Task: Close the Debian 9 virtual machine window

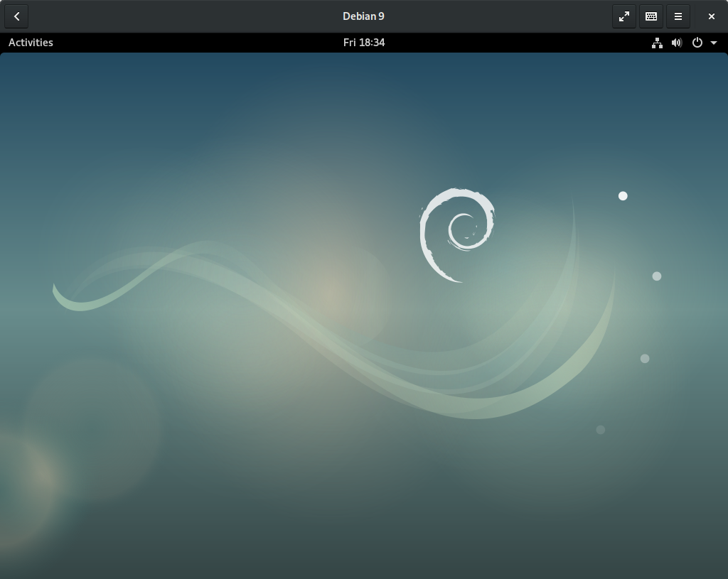Action: (711, 16)
